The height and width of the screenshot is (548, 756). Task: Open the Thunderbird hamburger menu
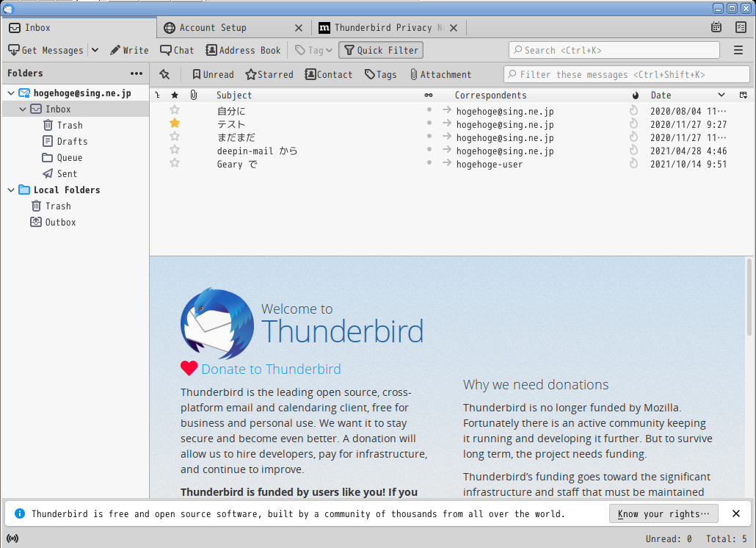coord(738,50)
